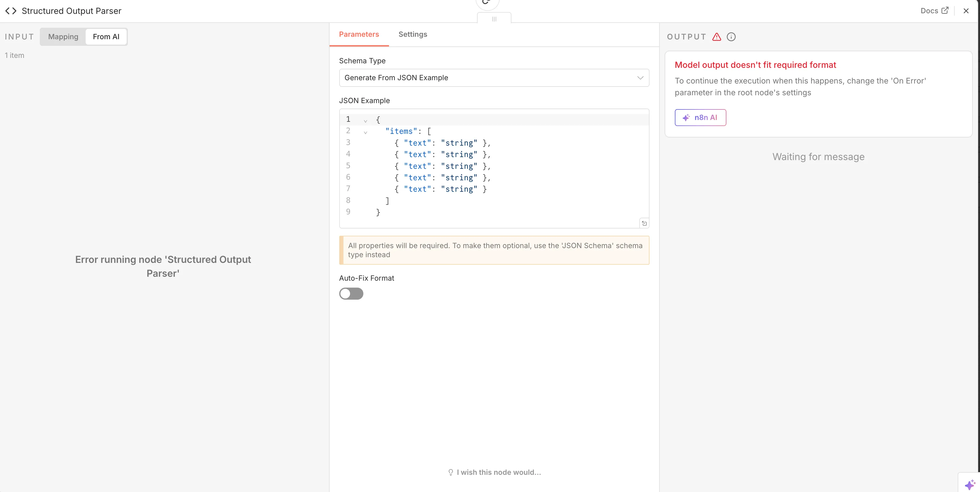The height and width of the screenshot is (492, 980).
Task: Click the n8n AI button
Action: tap(700, 118)
